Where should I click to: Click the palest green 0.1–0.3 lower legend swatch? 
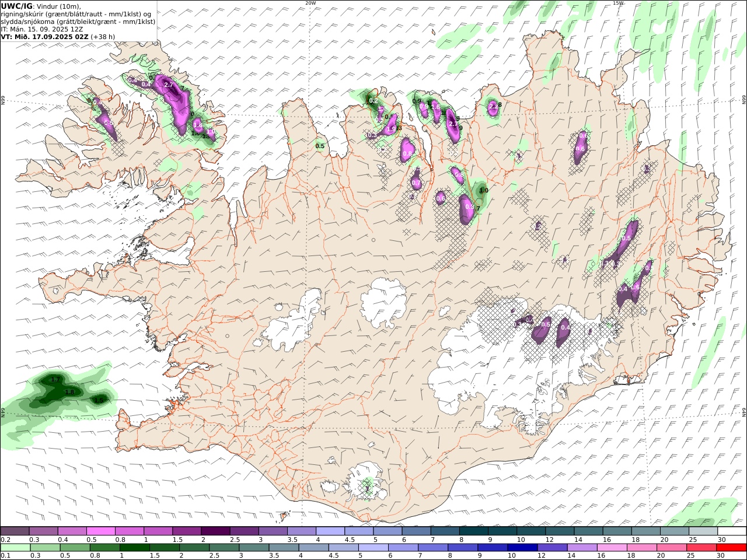tap(16, 548)
